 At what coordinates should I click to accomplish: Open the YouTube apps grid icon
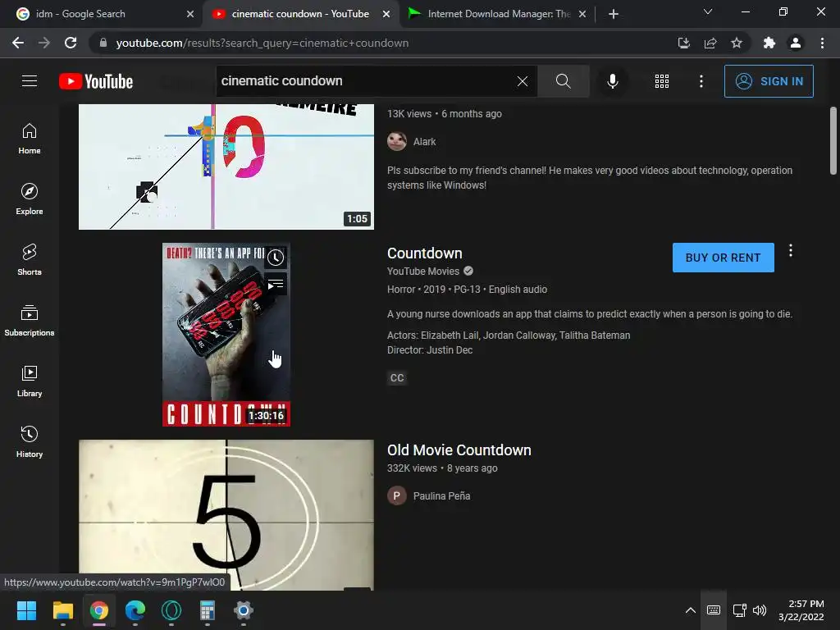(x=662, y=81)
